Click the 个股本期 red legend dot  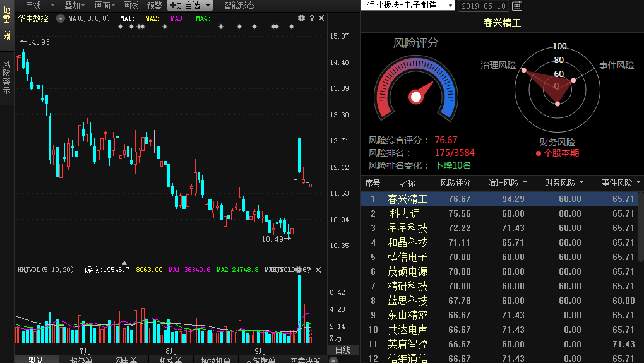(538, 153)
